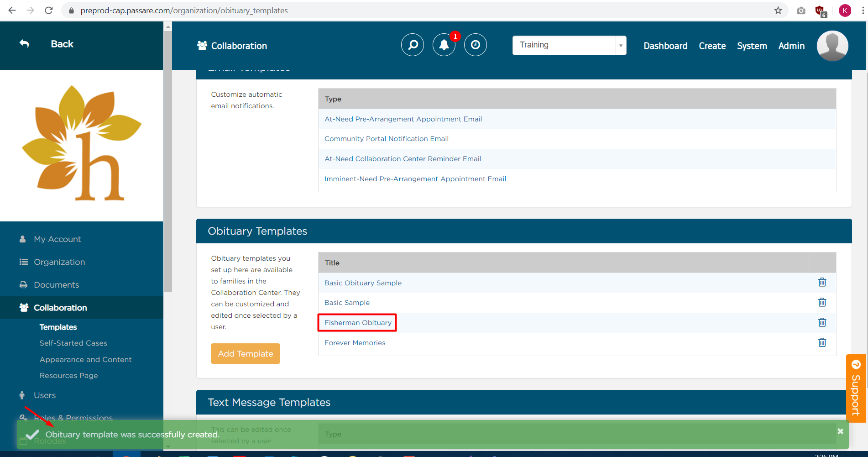Open Imminent-Need Pre-Arrangement Appointment Email
The height and width of the screenshot is (457, 868).
pyautogui.click(x=415, y=179)
